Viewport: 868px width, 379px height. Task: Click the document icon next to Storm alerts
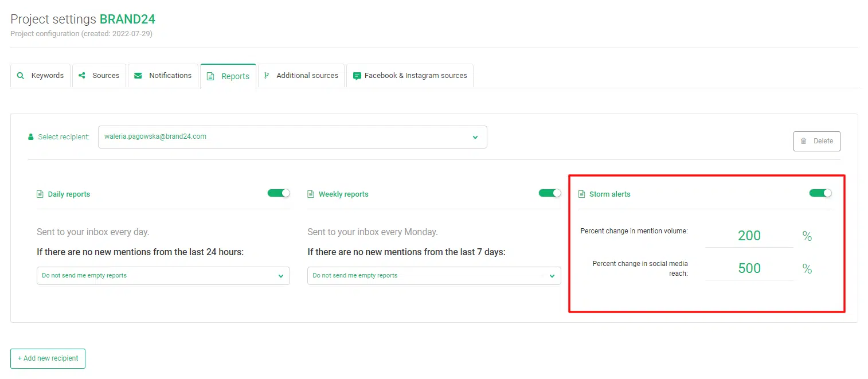click(x=582, y=194)
